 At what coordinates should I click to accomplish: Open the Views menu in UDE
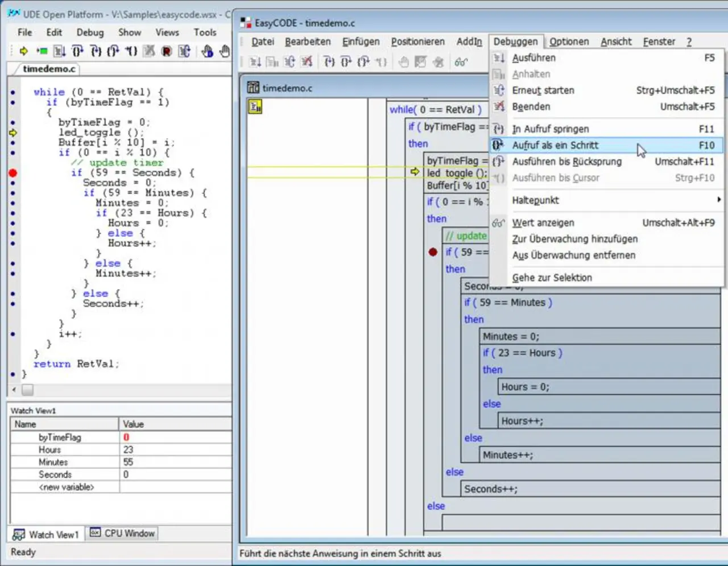pos(167,32)
